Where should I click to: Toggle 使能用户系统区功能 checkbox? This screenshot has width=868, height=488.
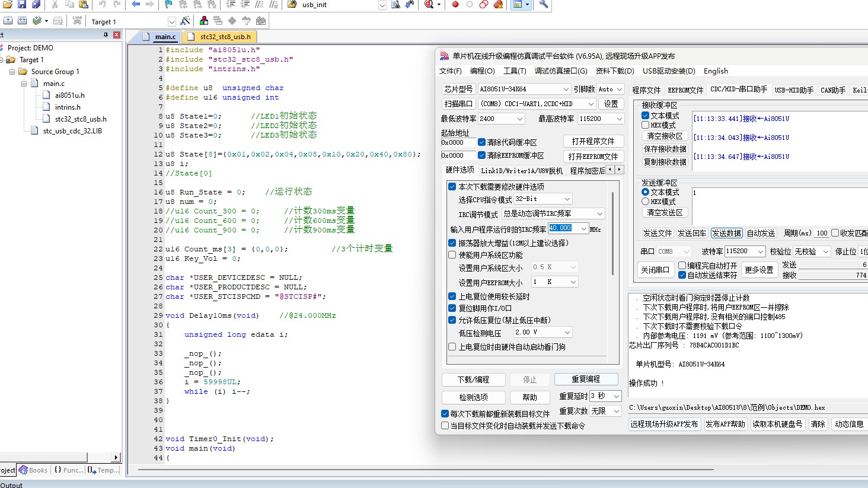pyautogui.click(x=452, y=255)
